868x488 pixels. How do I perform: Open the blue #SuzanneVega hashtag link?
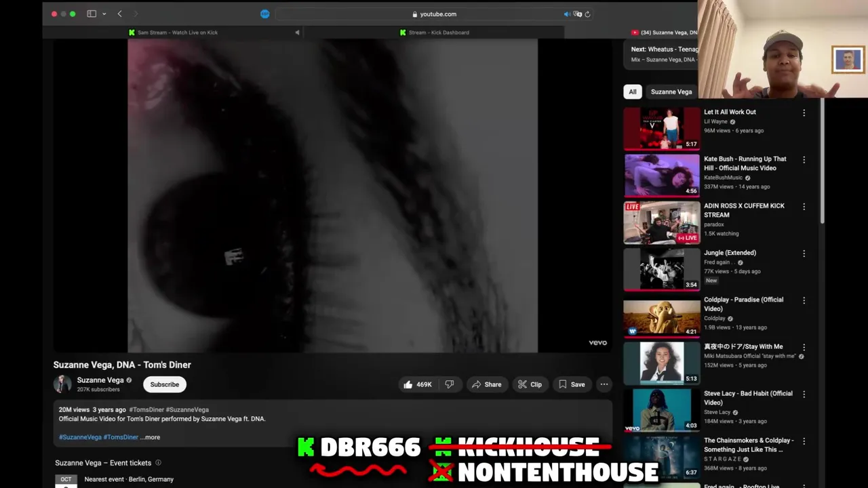pos(80,437)
